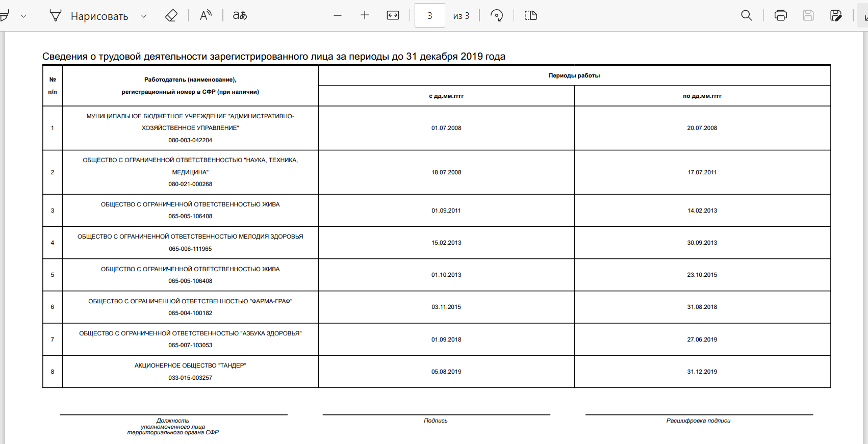Click the page number input field
Viewport: 868px width, 444px height.
pos(430,16)
